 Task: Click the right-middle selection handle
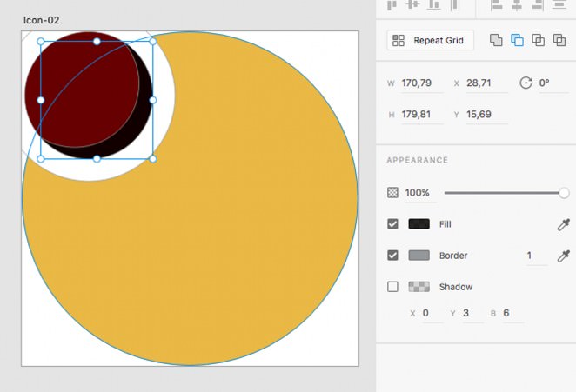coord(153,100)
